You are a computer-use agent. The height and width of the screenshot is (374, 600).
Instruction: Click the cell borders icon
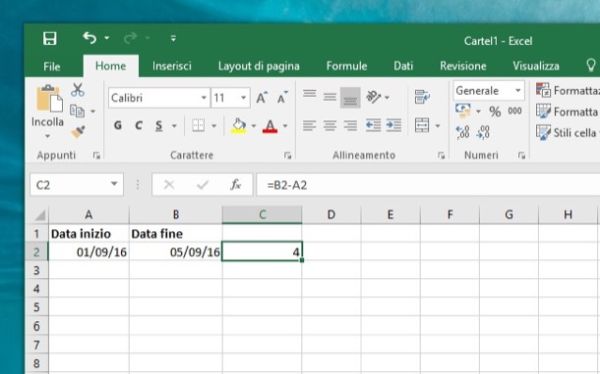tap(198, 126)
